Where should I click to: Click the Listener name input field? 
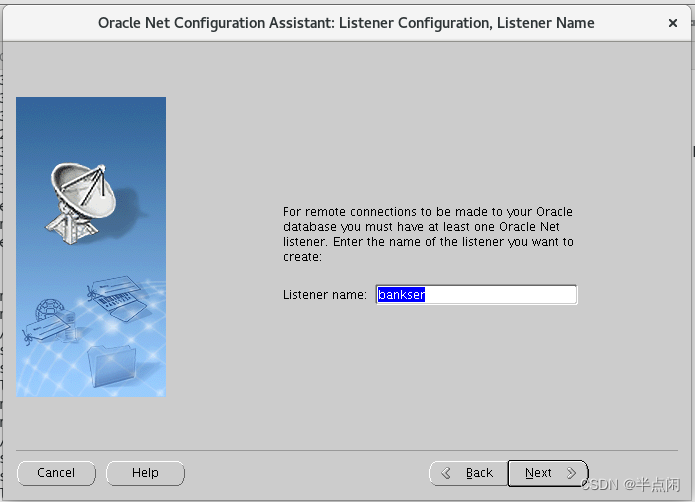click(476, 295)
